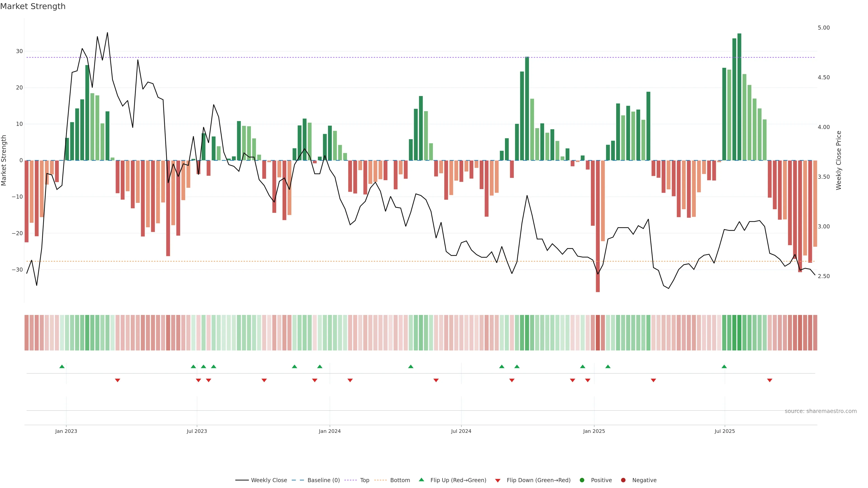
Task: Click the Baseline (0) legend dashed icon
Action: pyautogui.click(x=297, y=480)
